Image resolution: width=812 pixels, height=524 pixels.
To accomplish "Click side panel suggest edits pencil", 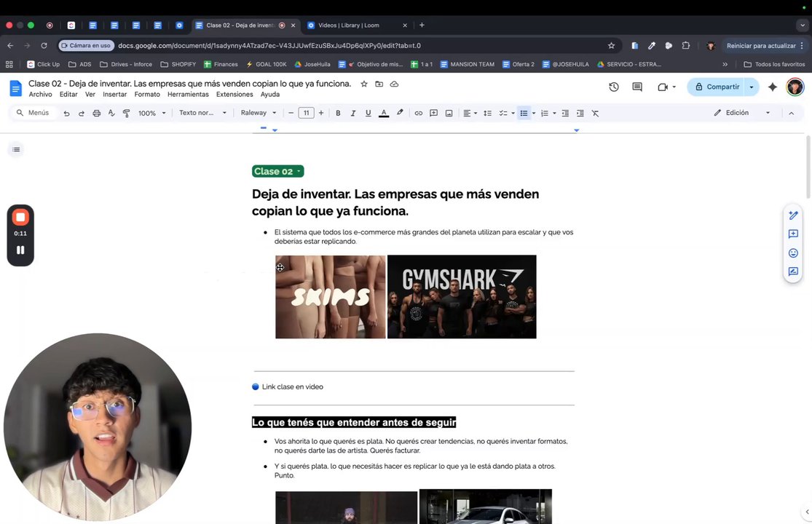I will tap(793, 215).
